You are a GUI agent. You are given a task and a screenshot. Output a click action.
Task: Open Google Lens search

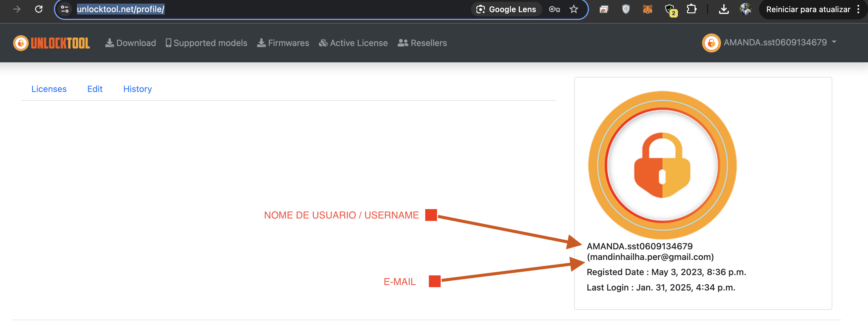pos(506,9)
